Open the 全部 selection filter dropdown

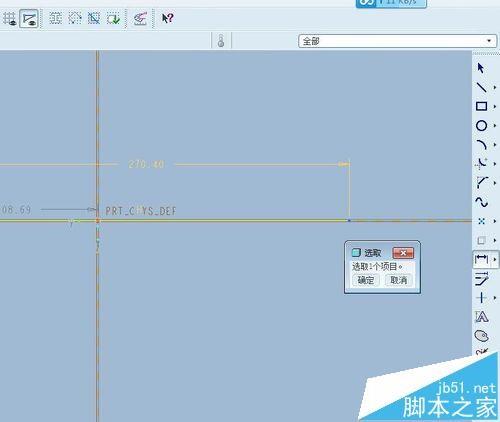pyautogui.click(x=397, y=41)
